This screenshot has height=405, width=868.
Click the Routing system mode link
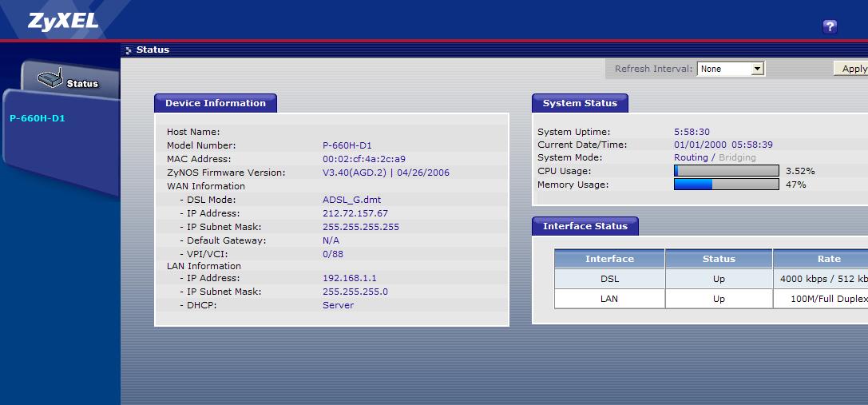tap(691, 157)
